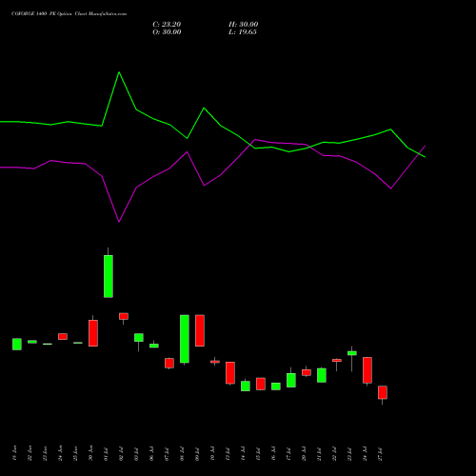Image resolution: width=476 pixels, height=476 pixels.
Task: Click the green candle for 14 Jul
Action: click(x=246, y=386)
